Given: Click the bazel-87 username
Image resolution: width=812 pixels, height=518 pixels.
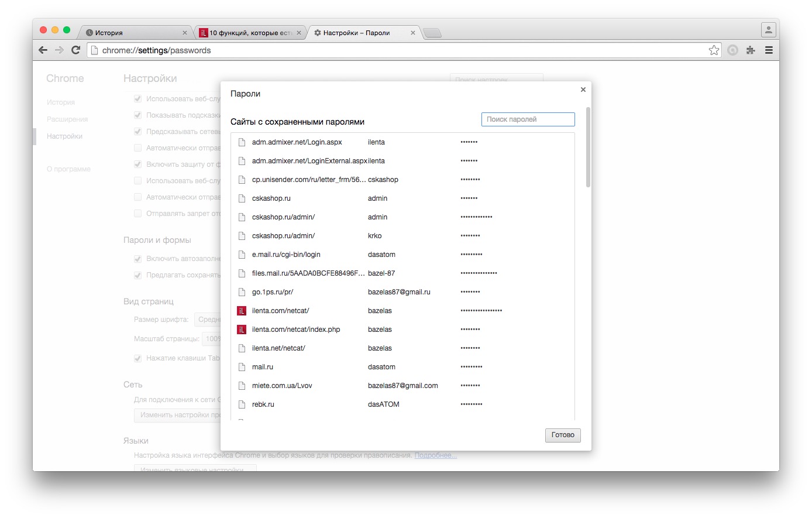Looking at the screenshot, I should pos(381,273).
